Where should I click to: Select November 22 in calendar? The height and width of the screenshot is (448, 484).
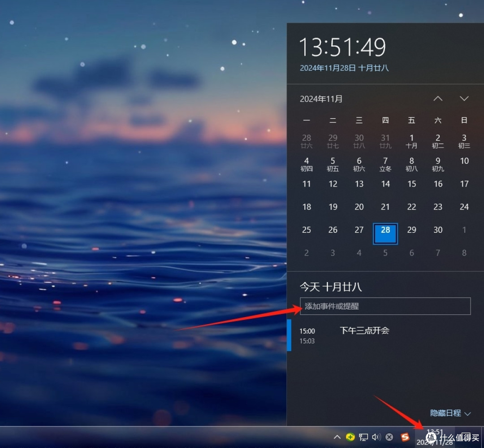tap(411, 207)
